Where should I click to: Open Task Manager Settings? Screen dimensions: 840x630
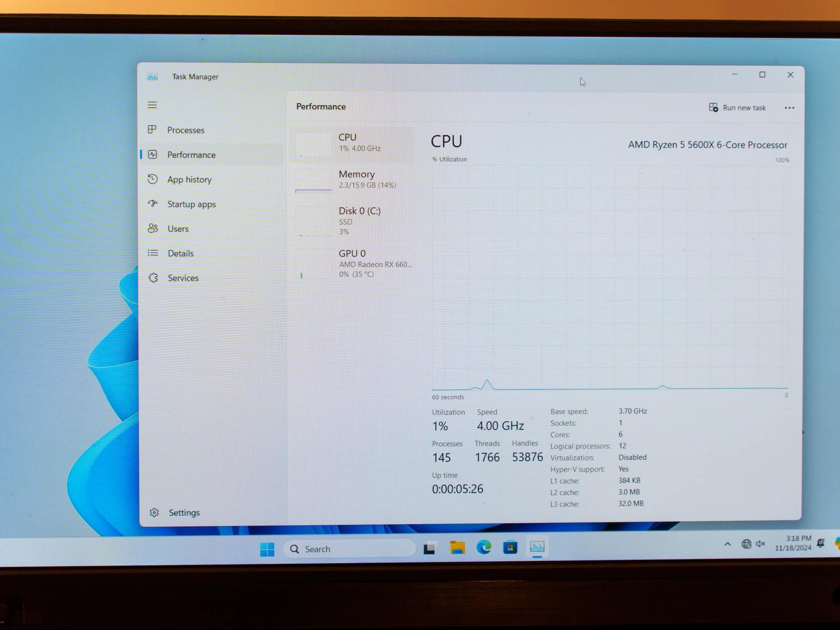pyautogui.click(x=184, y=513)
